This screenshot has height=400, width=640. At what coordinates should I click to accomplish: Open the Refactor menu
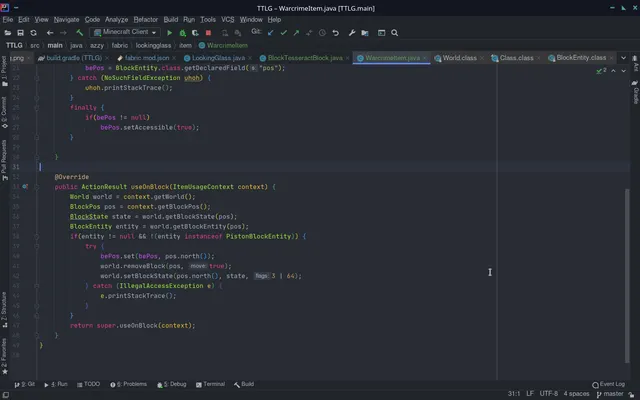[146, 20]
